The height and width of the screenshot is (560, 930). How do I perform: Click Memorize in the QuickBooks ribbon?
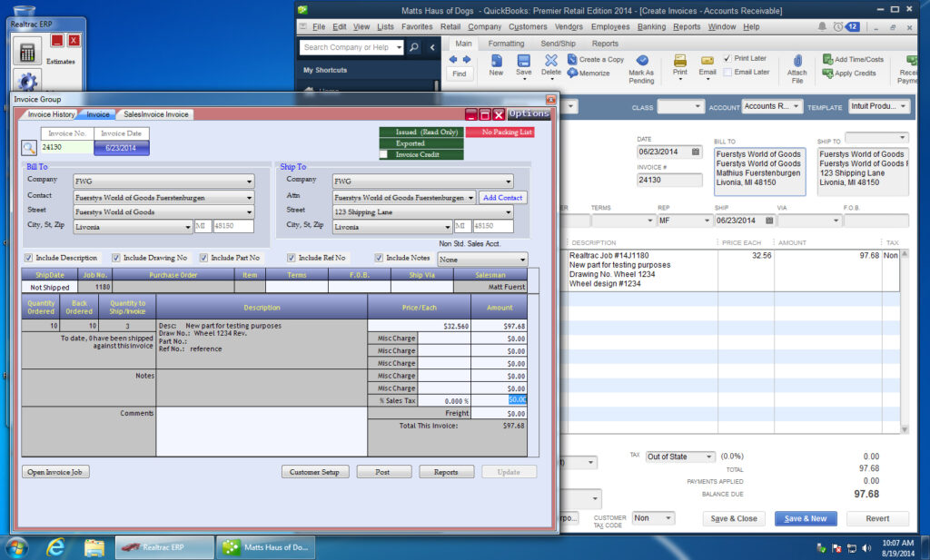589,73
